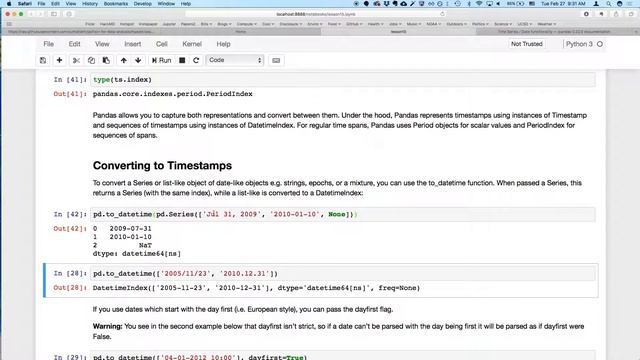Open the Safari Develop menu
The image size is (640, 360).
(142, 3)
